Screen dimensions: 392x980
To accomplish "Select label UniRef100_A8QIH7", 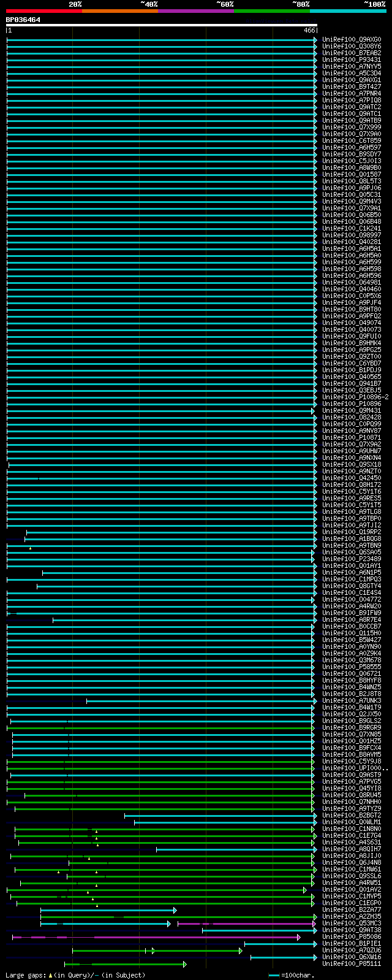I will coord(352,849).
